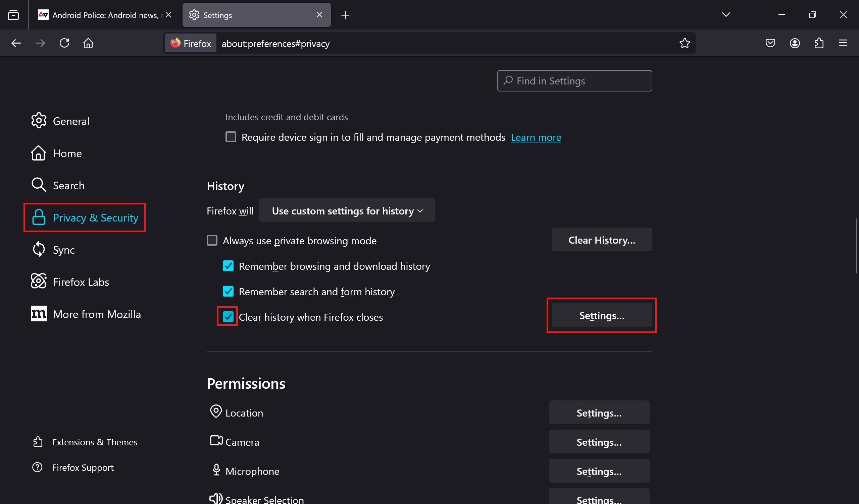Click the Learn more link for payment methods

click(536, 137)
